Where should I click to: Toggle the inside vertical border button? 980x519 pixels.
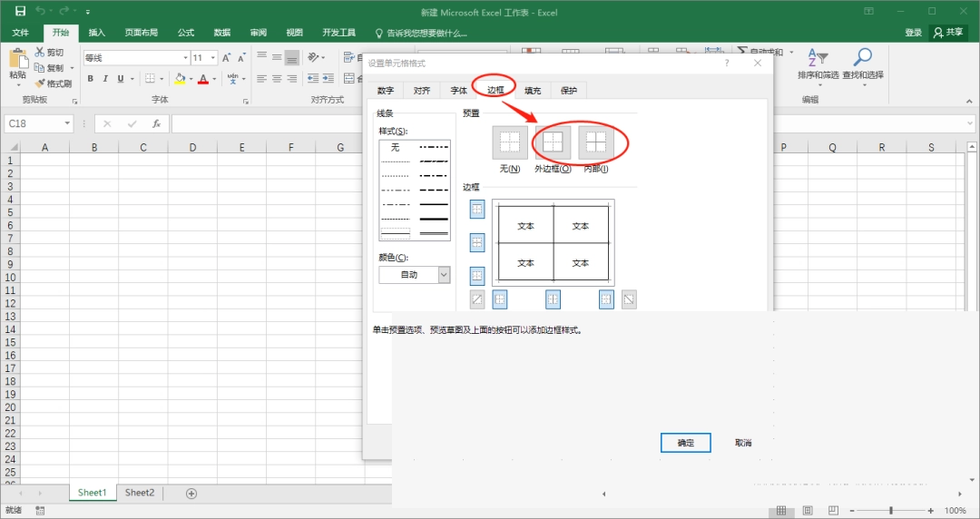(553, 299)
